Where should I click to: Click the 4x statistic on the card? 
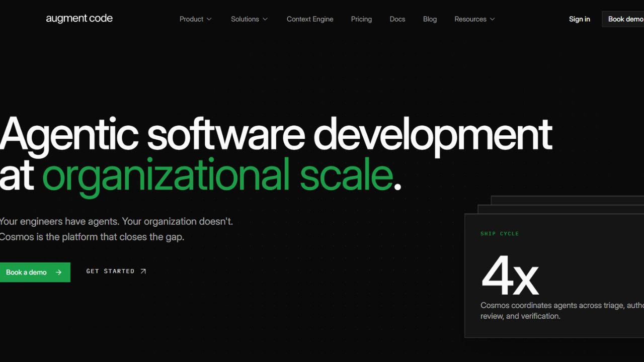click(510, 275)
